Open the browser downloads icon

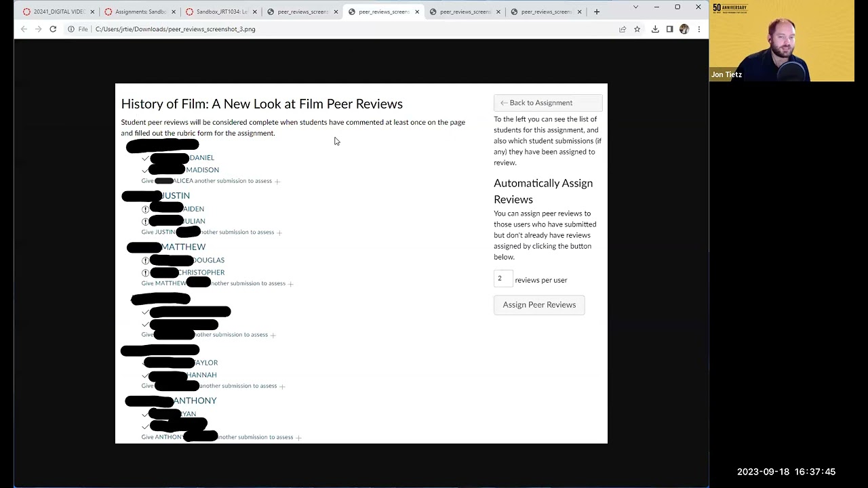pyautogui.click(x=655, y=29)
